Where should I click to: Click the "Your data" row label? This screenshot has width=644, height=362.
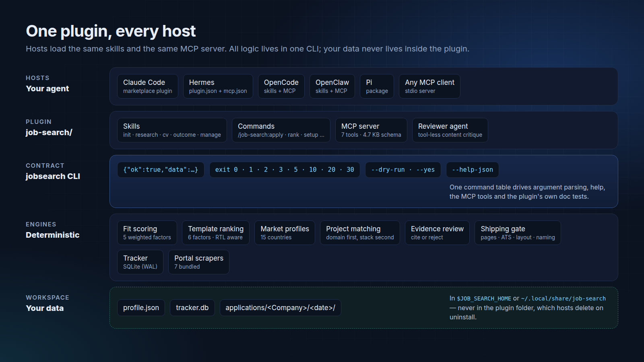(45, 308)
